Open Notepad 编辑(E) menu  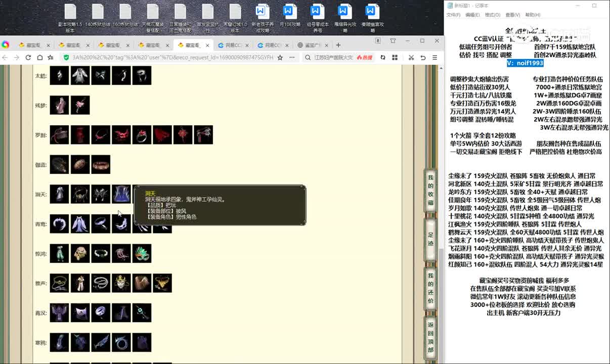(472, 15)
